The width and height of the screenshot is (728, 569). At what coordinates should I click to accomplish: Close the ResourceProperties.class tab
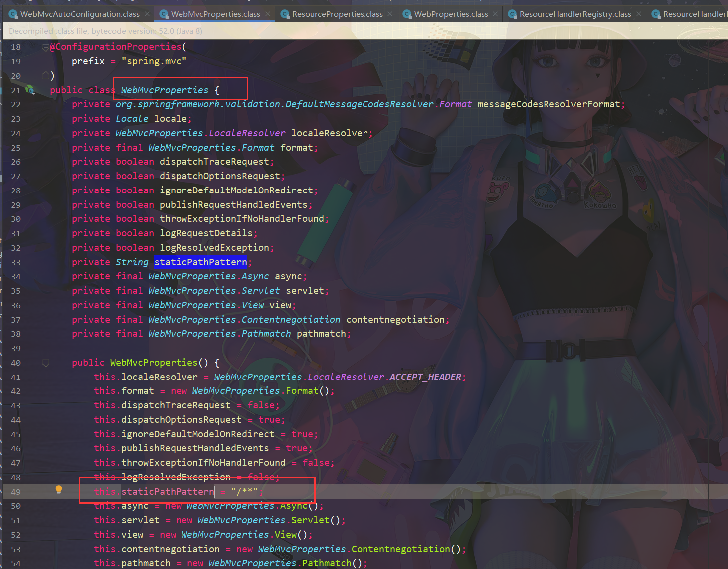[390, 14]
